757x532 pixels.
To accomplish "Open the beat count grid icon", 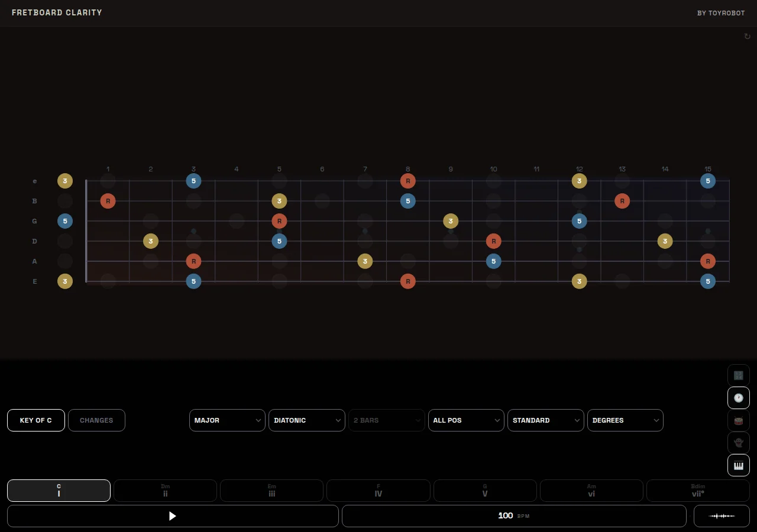I will [x=738, y=375].
